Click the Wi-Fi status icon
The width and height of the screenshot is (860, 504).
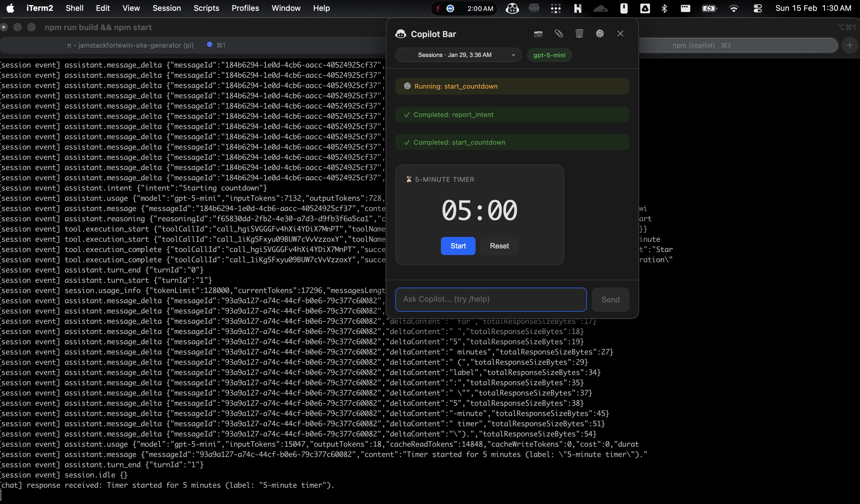(734, 8)
